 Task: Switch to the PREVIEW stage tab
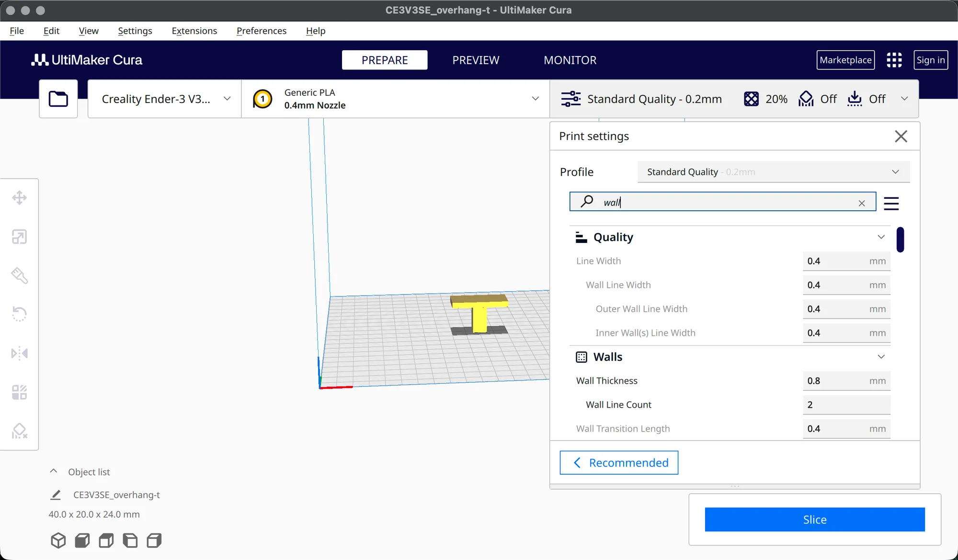476,60
